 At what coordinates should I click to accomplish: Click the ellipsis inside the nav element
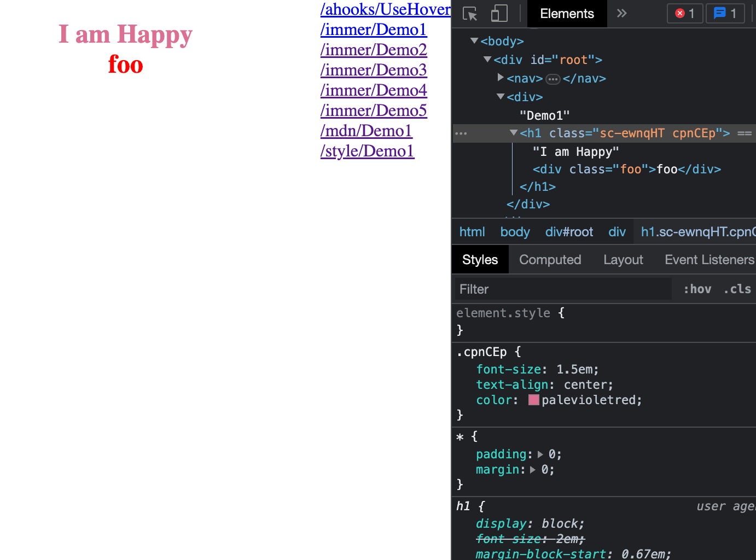(553, 79)
